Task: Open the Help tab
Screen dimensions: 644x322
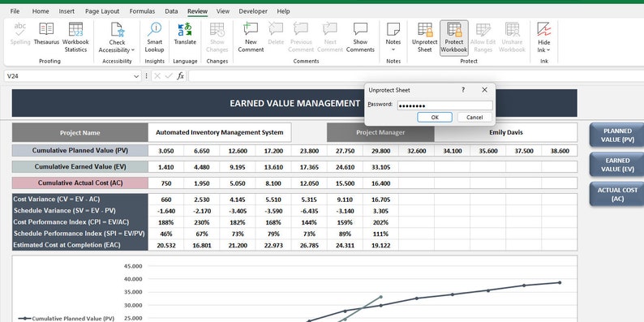Action: [x=283, y=11]
